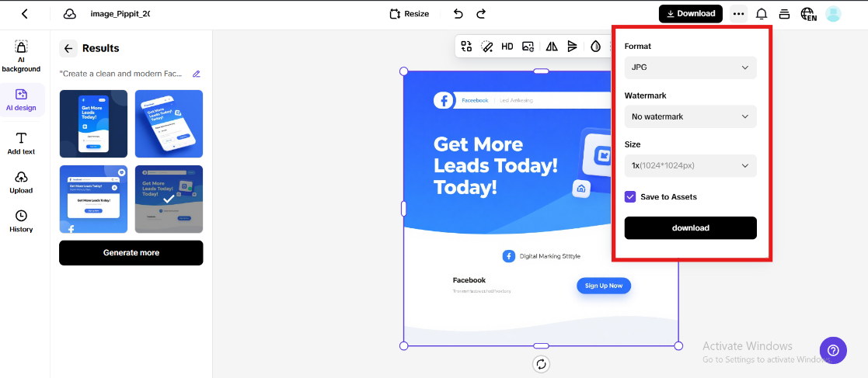This screenshot has width=868, height=378.
Task: Click the replace/swap icon in image toolbar
Action: point(466,47)
